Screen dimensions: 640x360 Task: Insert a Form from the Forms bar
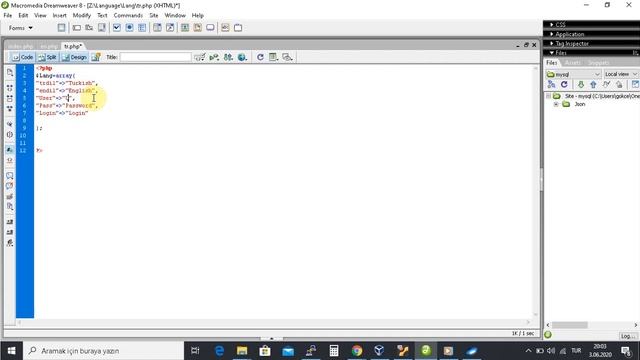coord(61,28)
